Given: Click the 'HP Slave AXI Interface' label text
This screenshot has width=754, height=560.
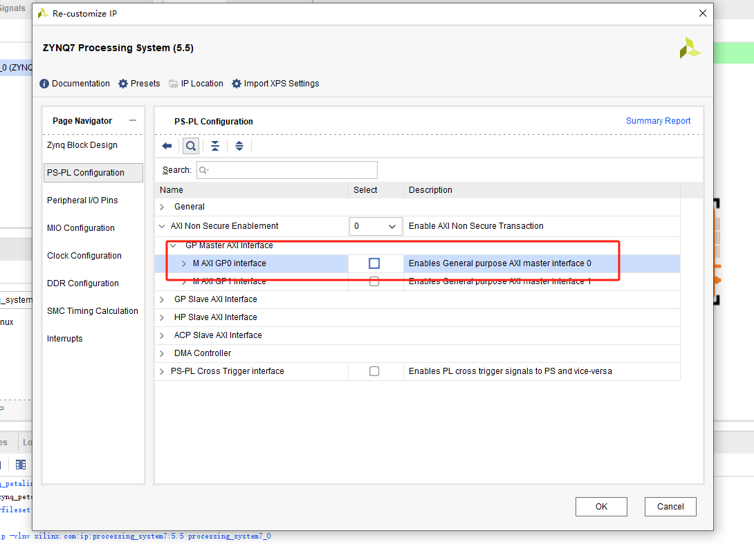Looking at the screenshot, I should point(215,317).
